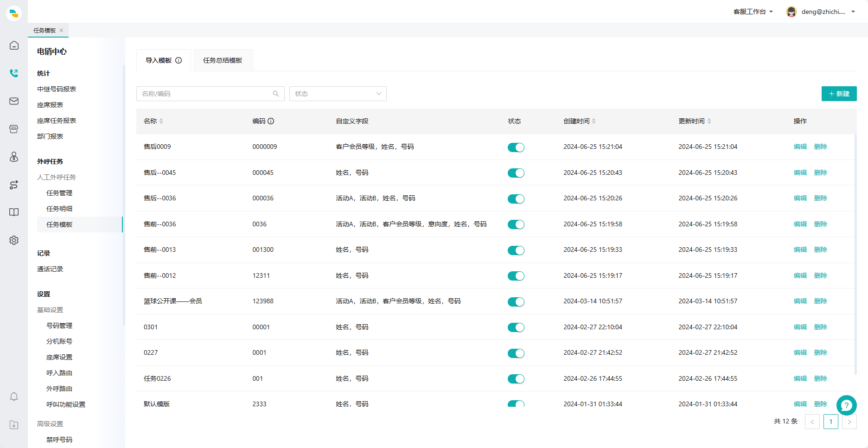868x448 pixels.
Task: Click the info icon beside 编码 header
Action: tap(271, 121)
